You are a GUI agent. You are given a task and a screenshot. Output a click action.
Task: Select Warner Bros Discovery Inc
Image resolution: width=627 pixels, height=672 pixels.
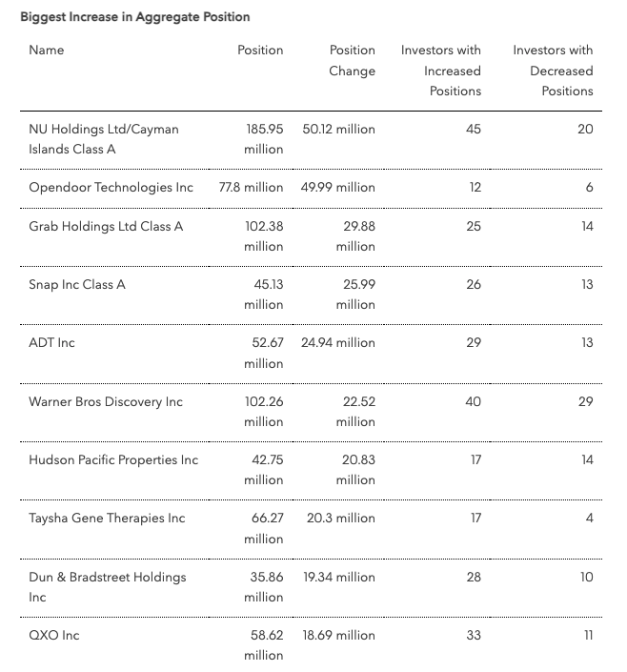(106, 402)
